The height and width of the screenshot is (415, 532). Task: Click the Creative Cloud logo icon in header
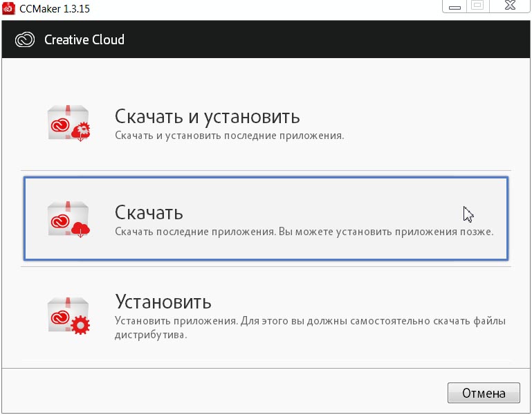pos(25,39)
